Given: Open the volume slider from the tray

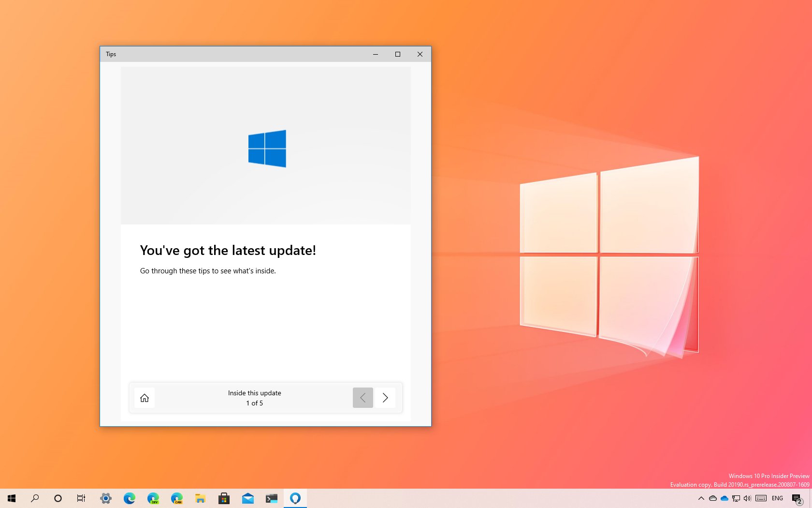Looking at the screenshot, I should pyautogui.click(x=747, y=498).
